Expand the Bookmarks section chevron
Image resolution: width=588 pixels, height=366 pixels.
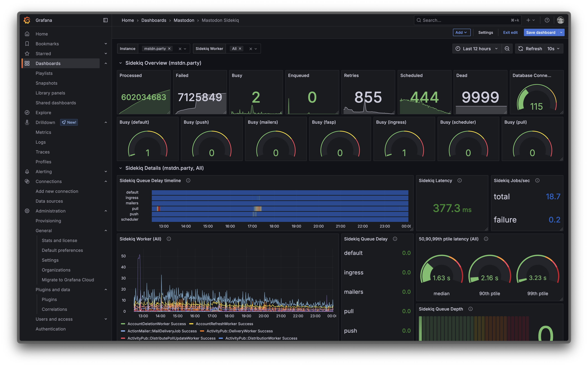[106, 44]
